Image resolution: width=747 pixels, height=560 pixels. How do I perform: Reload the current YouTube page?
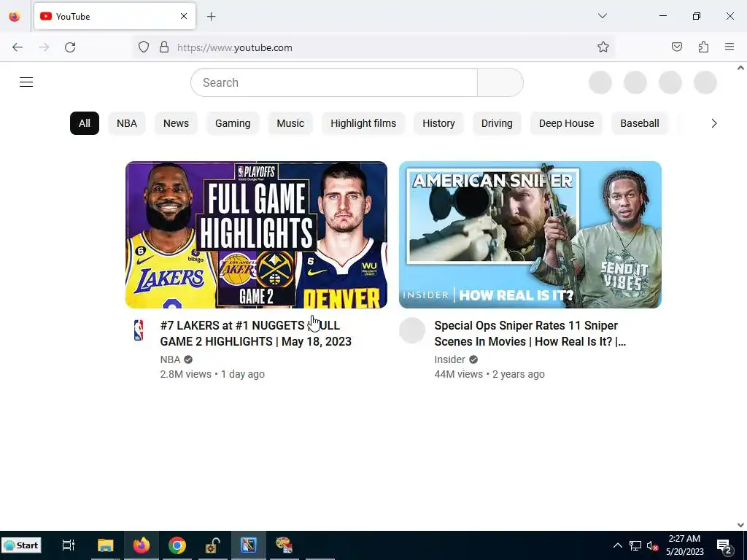pos(70,47)
